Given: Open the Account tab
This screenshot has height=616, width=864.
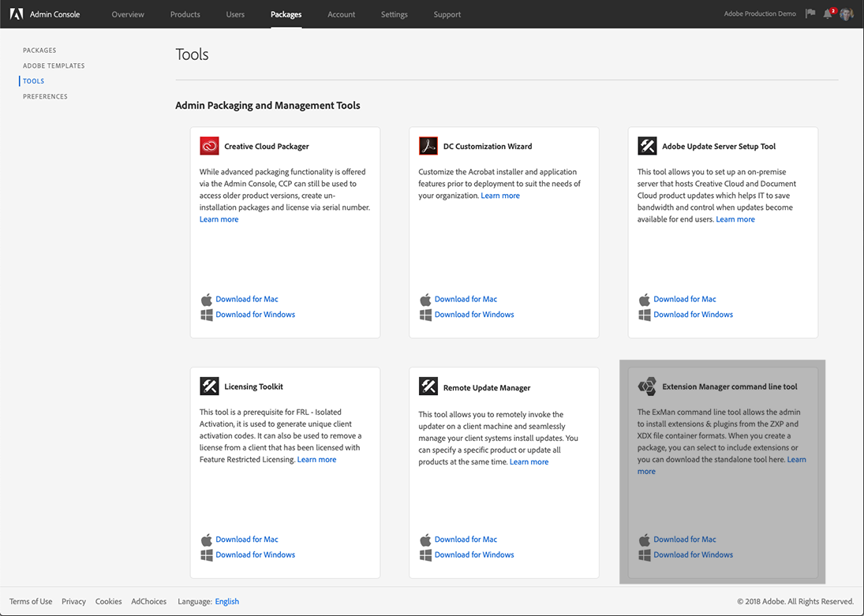Looking at the screenshot, I should pyautogui.click(x=341, y=14).
